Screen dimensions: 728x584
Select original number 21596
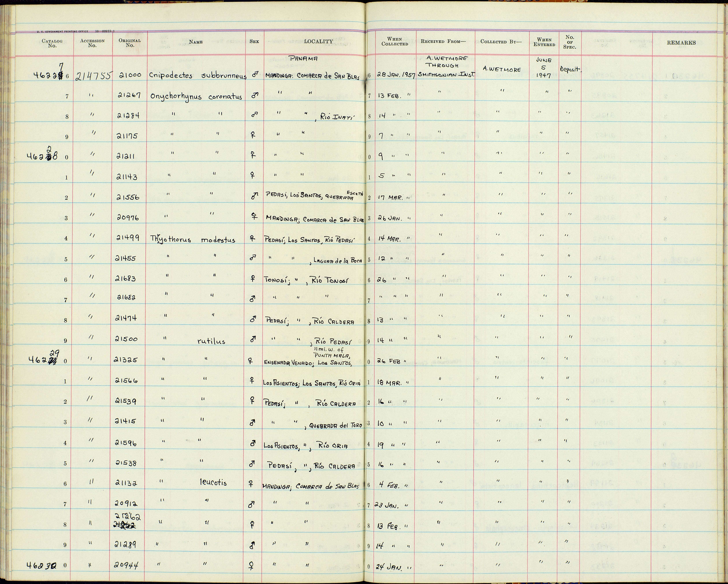[x=126, y=442]
